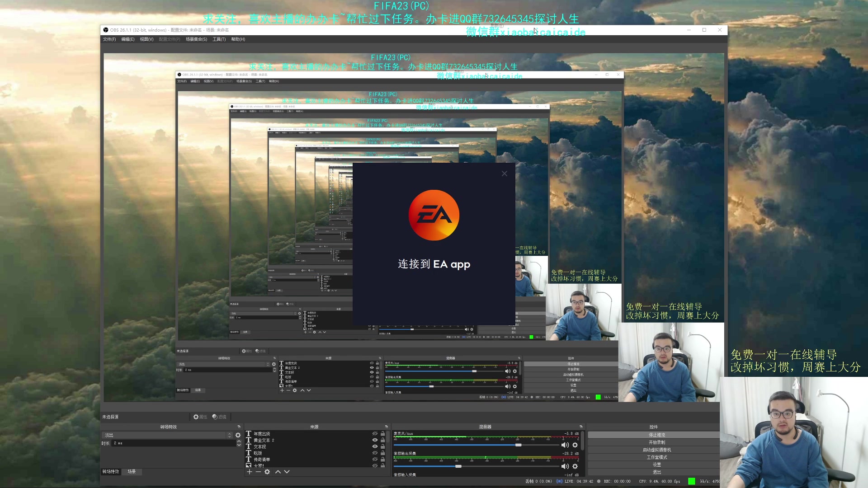This screenshot has height=488, width=868.
Task: Open the 编辑(E) menu
Action: pos(128,39)
